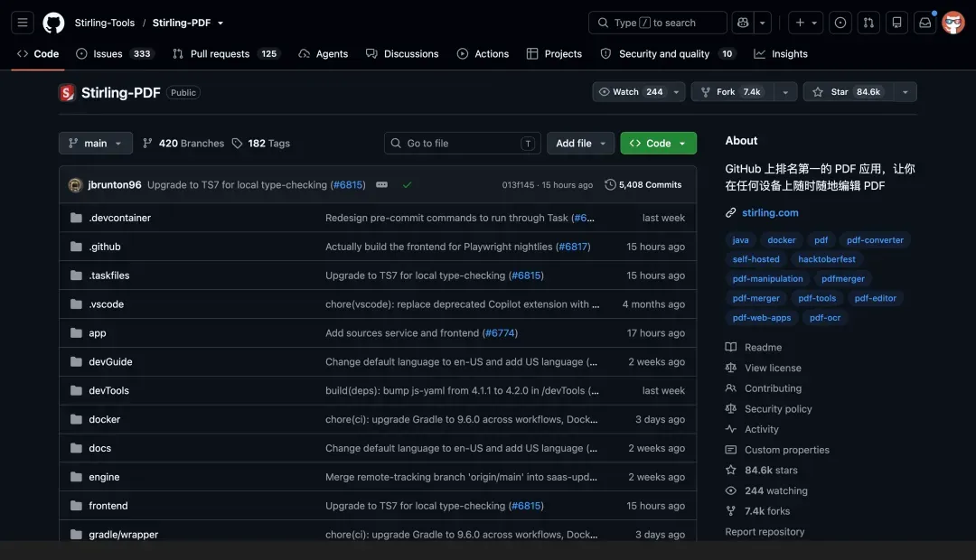Open the Insights tab
The width and height of the screenshot is (976, 560).
click(781, 53)
